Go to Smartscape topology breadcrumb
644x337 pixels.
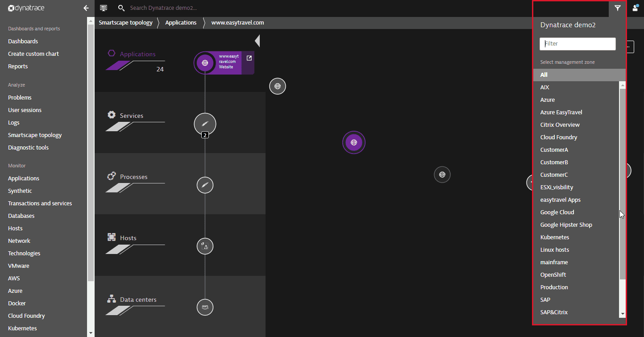click(x=125, y=23)
